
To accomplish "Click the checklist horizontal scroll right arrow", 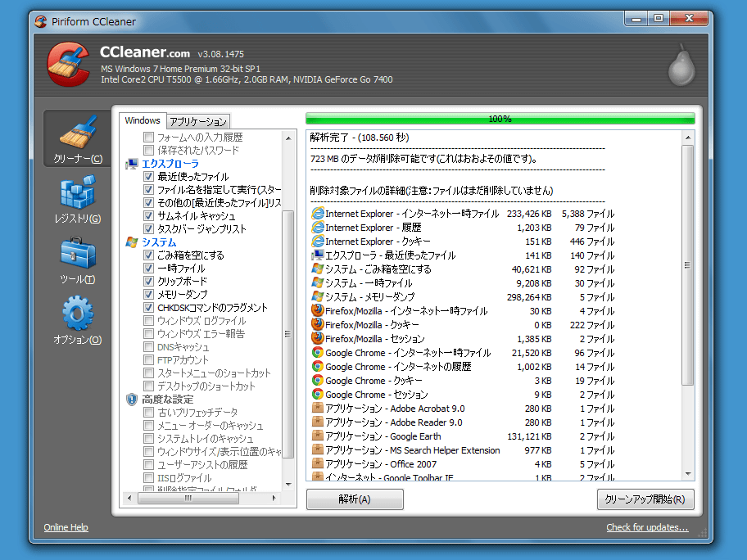I will pyautogui.click(x=274, y=498).
